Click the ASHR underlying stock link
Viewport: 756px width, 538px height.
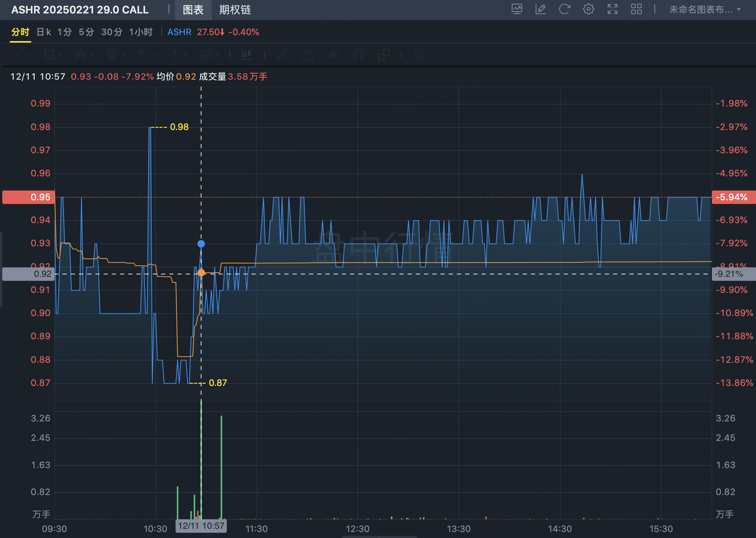[x=179, y=32]
